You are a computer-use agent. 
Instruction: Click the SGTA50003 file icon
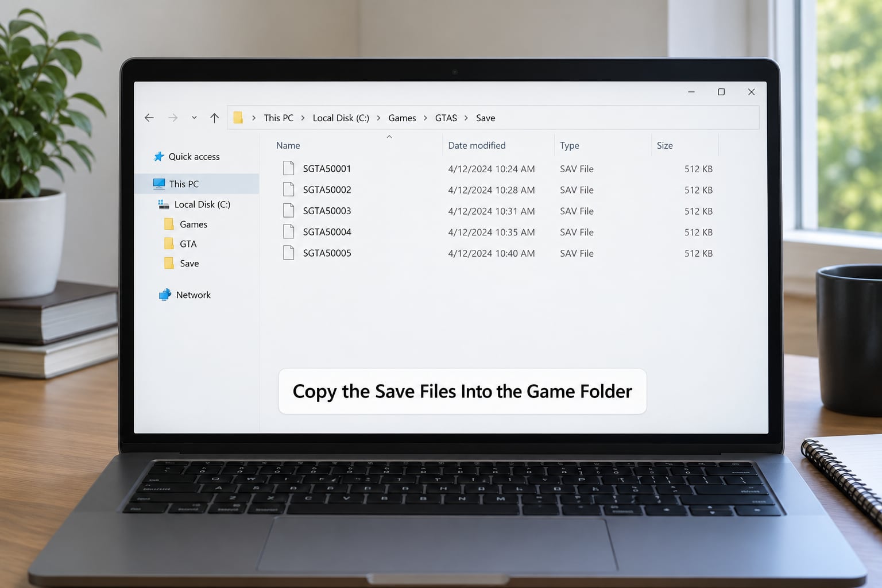[289, 210]
